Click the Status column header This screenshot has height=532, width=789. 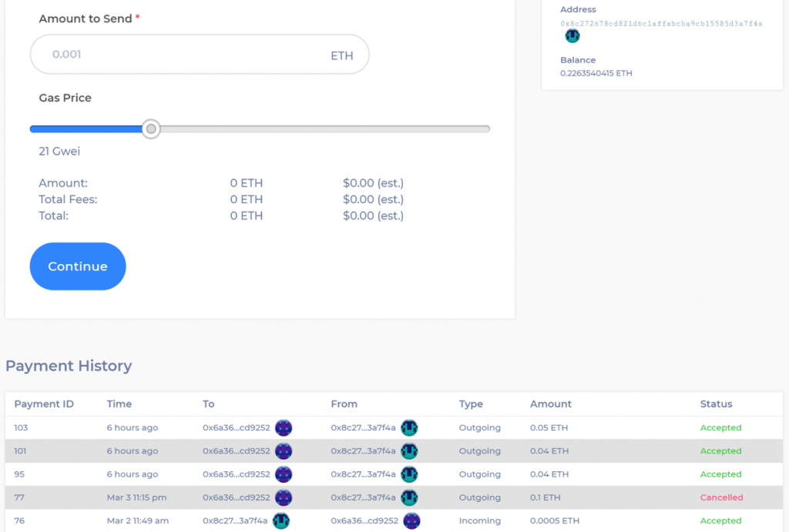coord(716,404)
